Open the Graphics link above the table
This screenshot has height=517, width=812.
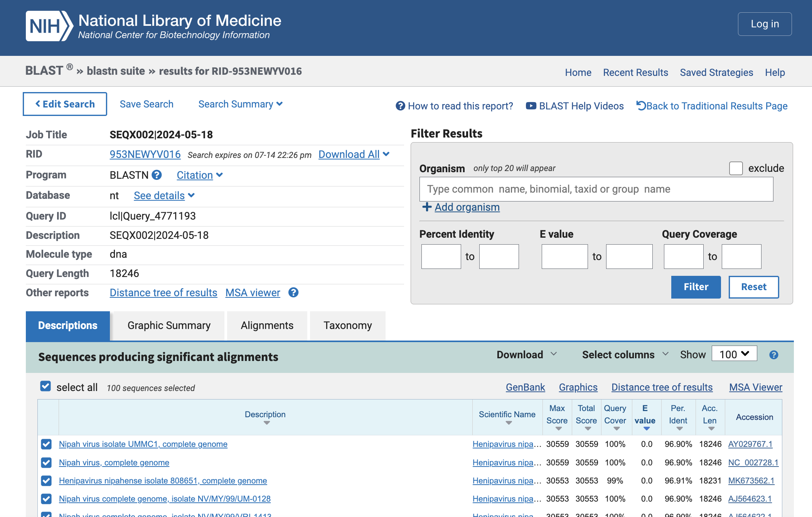click(578, 387)
